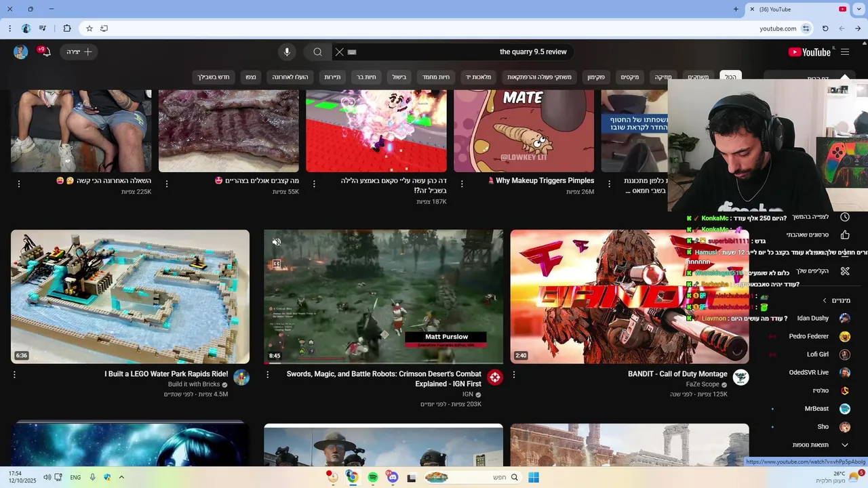Select the חדש בשבילך filter chip
Viewport: 868px width, 488px height.
[214, 77]
